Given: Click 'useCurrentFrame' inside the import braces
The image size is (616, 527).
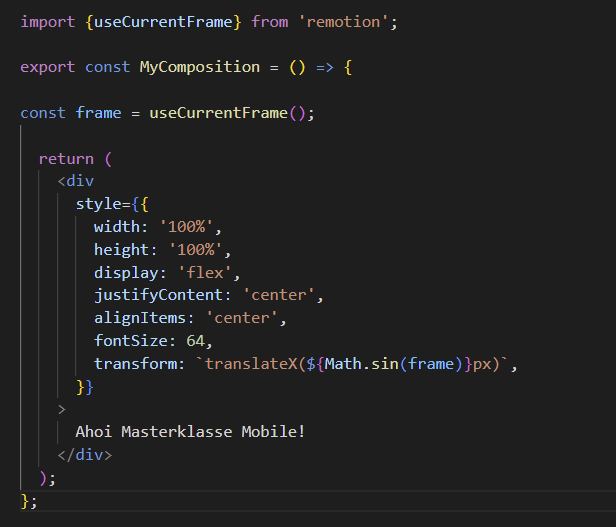Looking at the screenshot, I should coord(163,22).
